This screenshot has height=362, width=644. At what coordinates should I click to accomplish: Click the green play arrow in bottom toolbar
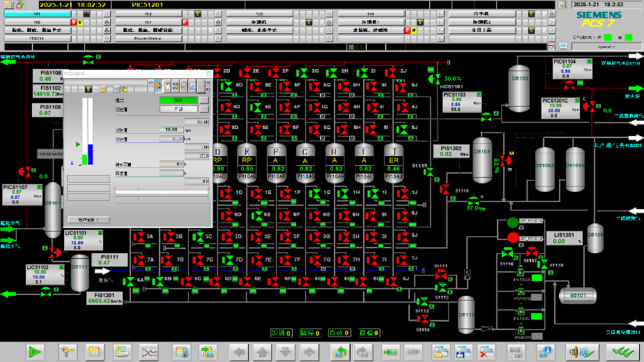[x=35, y=352]
